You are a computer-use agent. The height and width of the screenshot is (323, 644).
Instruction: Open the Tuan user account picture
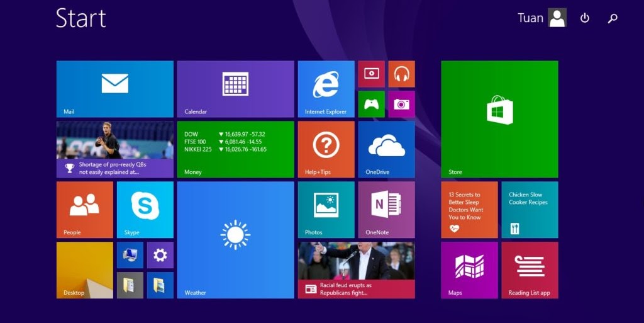click(557, 18)
